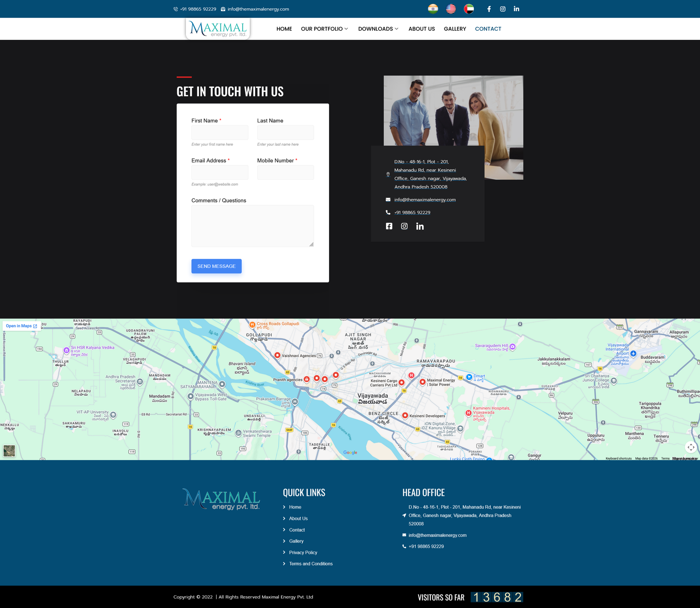Click the Vaishnavi Agencies map pin
This screenshot has width=700, height=608.
pos(277,355)
